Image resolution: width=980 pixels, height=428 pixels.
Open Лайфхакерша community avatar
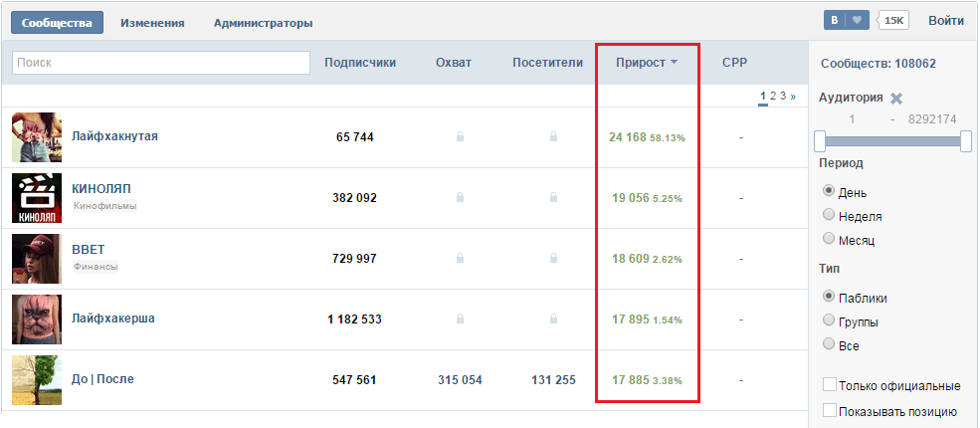37,320
